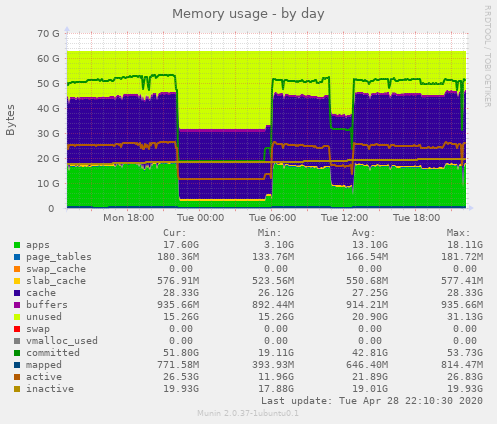This screenshot has width=497, height=424.
Task: Click committed current value 51.80G
Action: point(181,353)
